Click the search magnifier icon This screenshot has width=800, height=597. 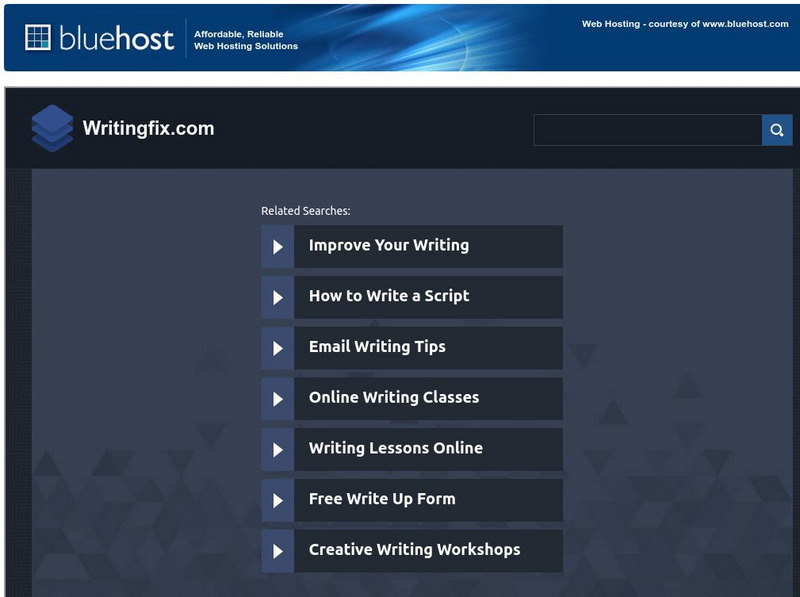tap(779, 129)
